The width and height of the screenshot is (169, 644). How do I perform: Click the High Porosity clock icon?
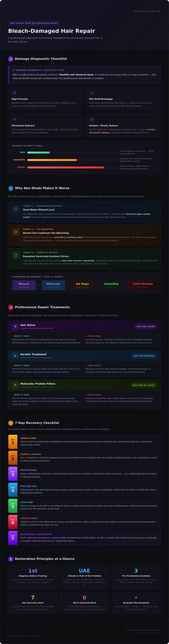pos(14,93)
